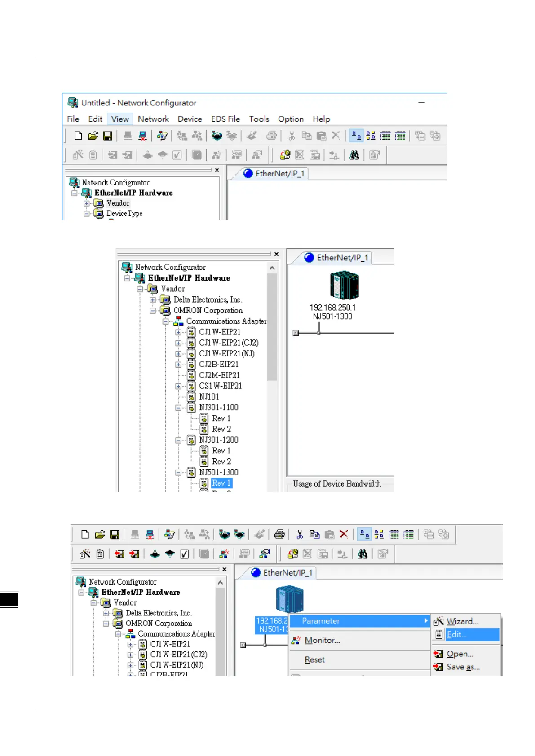Collapse the NJ301-1100 tree node
The width and height of the screenshot is (535, 756).
tap(178, 408)
